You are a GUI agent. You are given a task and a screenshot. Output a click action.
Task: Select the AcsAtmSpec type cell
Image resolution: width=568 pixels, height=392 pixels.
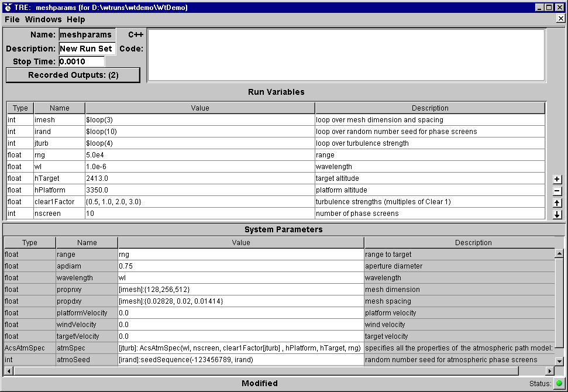30,348
